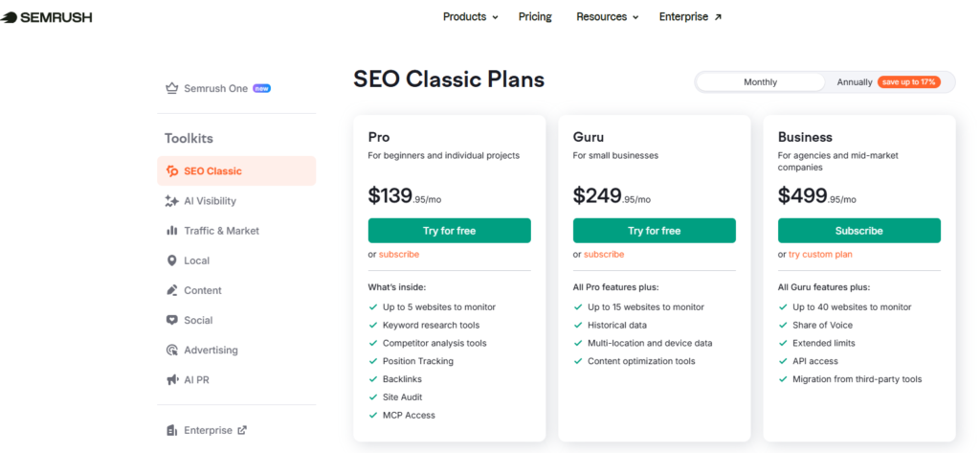Click the AI Visibility sparkle icon

[172, 201]
